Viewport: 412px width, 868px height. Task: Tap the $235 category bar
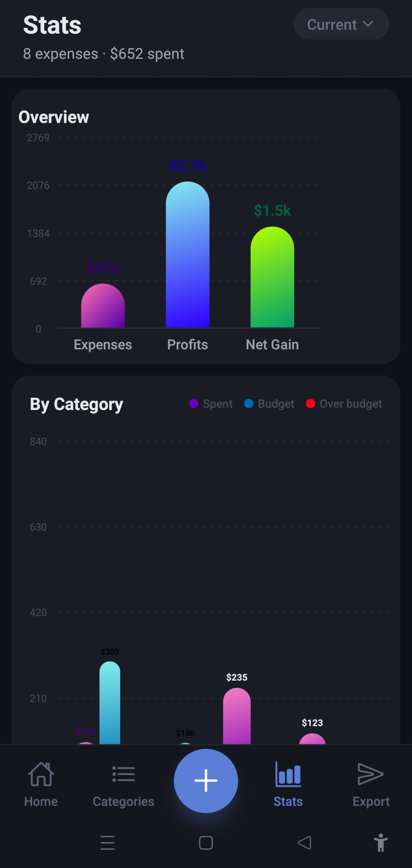(237, 716)
